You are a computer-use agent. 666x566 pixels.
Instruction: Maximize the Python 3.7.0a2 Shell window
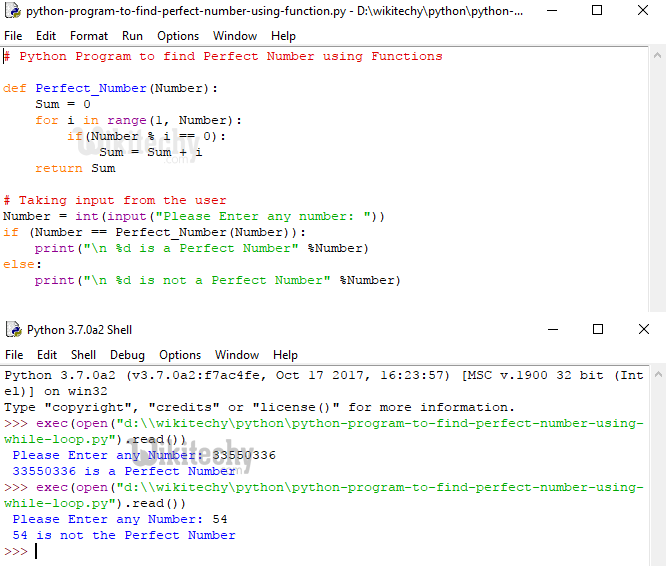(597, 330)
